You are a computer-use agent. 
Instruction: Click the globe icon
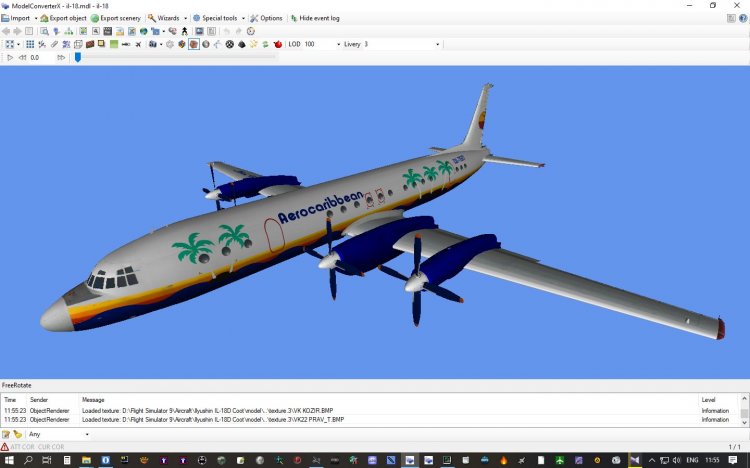(143, 31)
